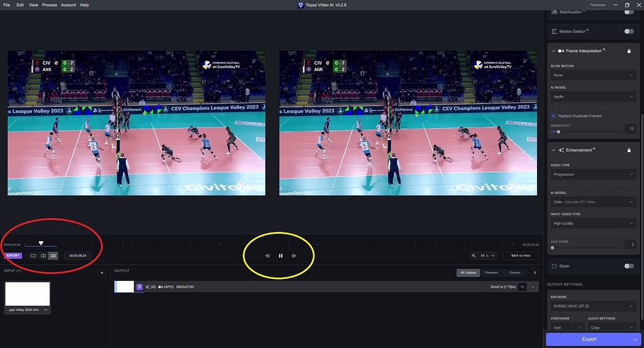Viewport: 644px width, 348px height.
Task: Open the Audio Settings Copy dropdown
Action: tap(612, 327)
